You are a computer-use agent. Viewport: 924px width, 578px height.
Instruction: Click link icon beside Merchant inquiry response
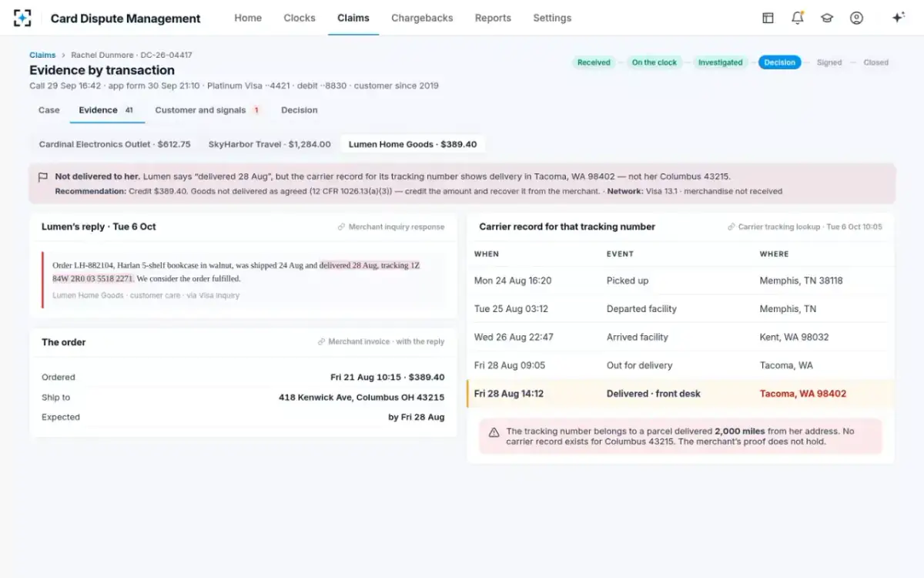point(341,227)
